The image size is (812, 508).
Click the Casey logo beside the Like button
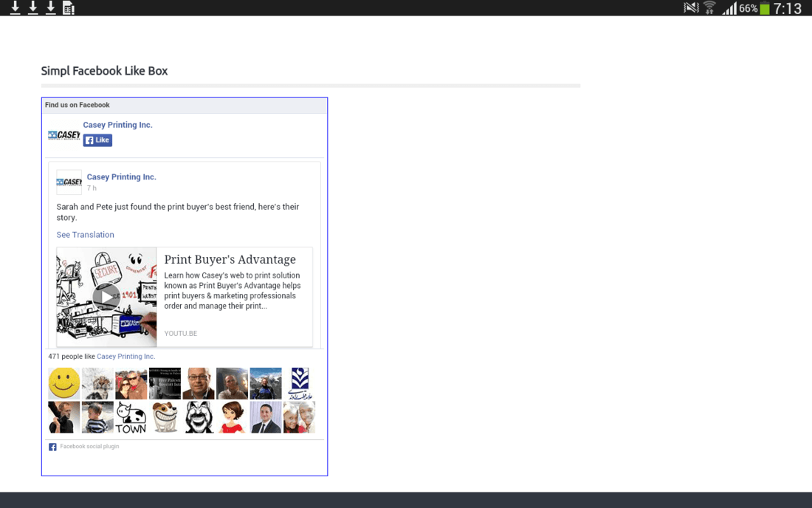63,135
